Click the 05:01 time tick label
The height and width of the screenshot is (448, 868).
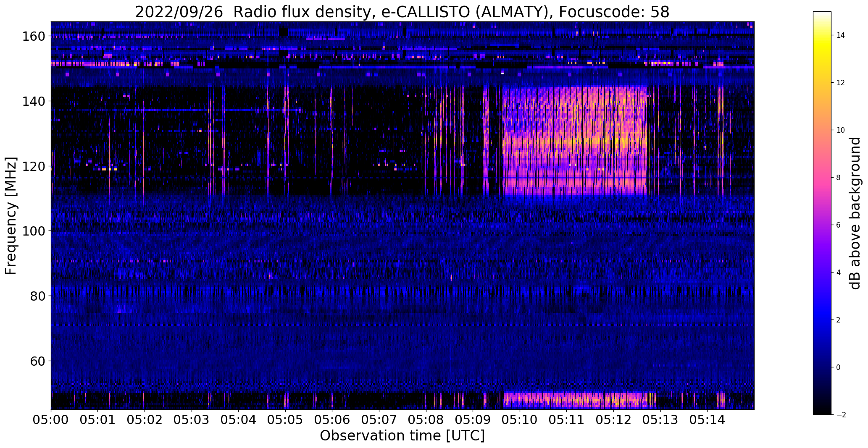pyautogui.click(x=98, y=420)
